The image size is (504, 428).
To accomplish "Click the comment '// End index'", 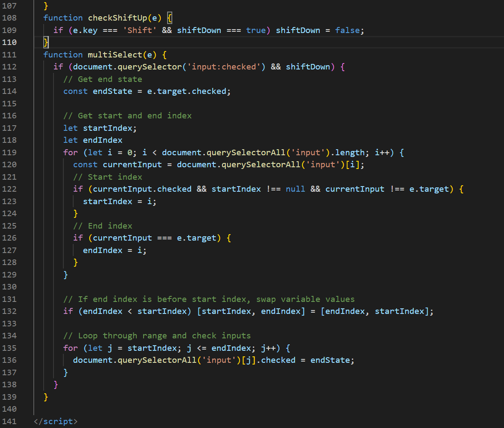I will [x=103, y=226].
